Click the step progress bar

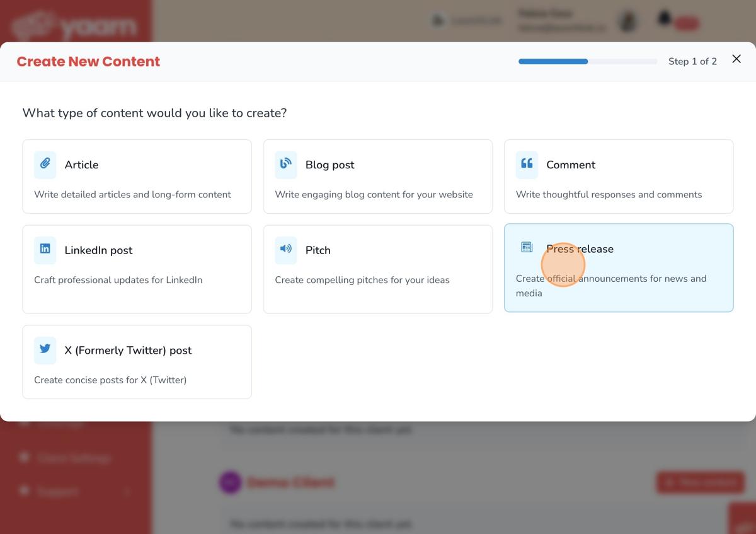(x=587, y=61)
